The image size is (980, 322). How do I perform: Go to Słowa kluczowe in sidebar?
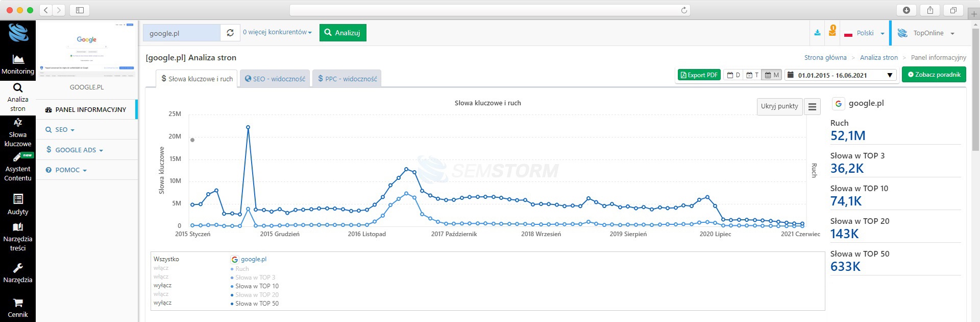18,133
